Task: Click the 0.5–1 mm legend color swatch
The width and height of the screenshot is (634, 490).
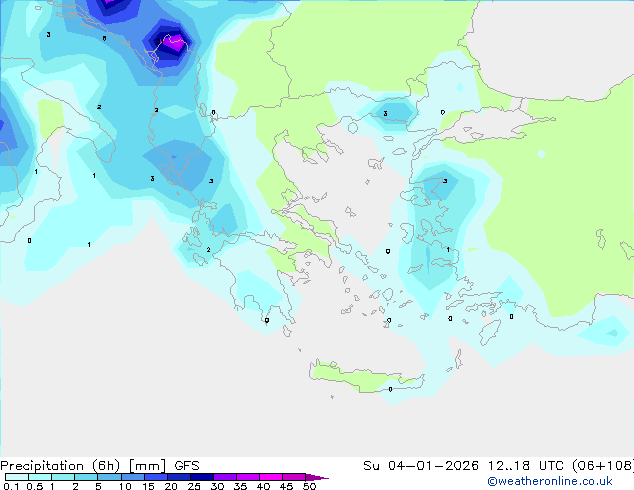Action: pyautogui.click(x=40, y=477)
